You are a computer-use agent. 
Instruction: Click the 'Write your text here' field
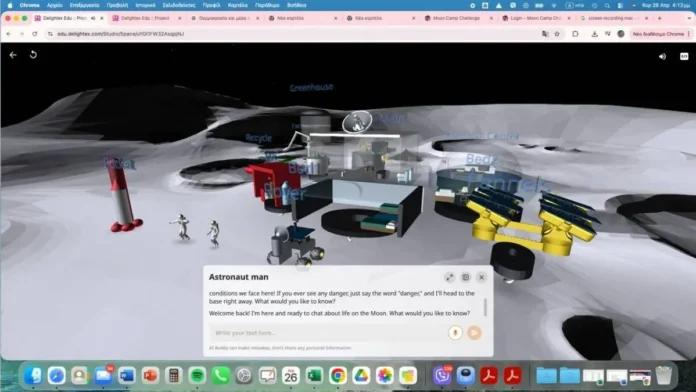point(328,333)
